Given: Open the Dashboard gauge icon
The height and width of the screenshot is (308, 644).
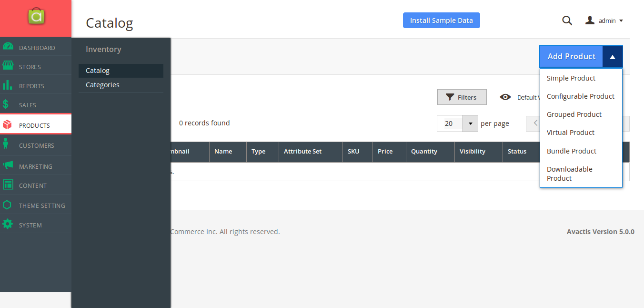Looking at the screenshot, I should click(8, 47).
